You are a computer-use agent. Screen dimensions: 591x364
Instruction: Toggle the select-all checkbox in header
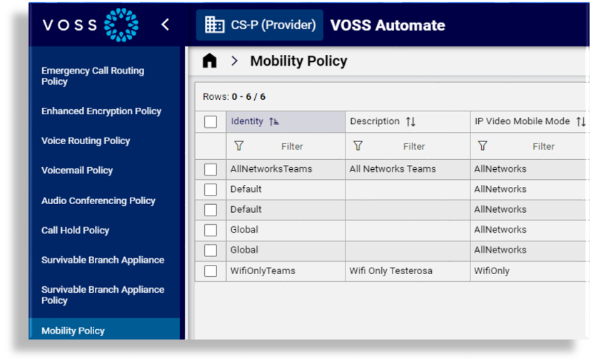211,122
